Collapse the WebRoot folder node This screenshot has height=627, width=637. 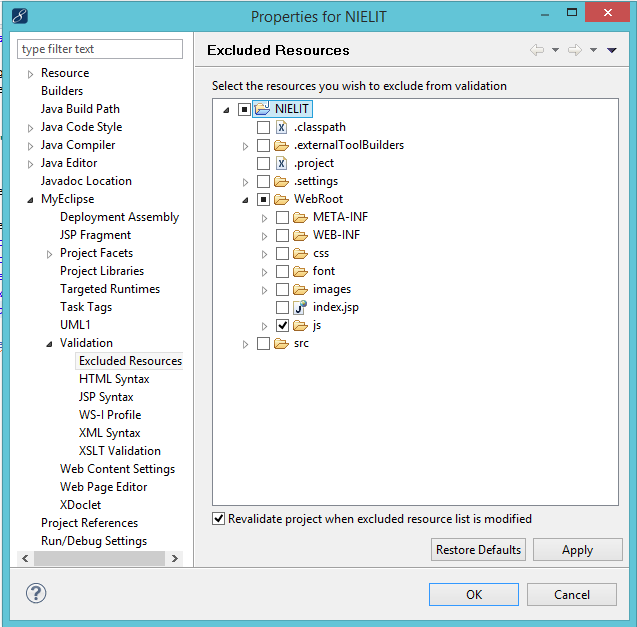245,200
